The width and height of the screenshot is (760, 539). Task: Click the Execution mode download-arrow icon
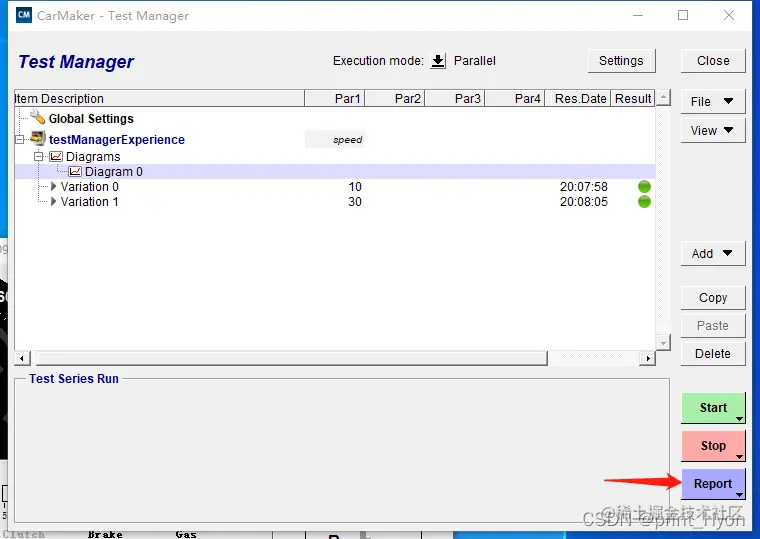(438, 61)
